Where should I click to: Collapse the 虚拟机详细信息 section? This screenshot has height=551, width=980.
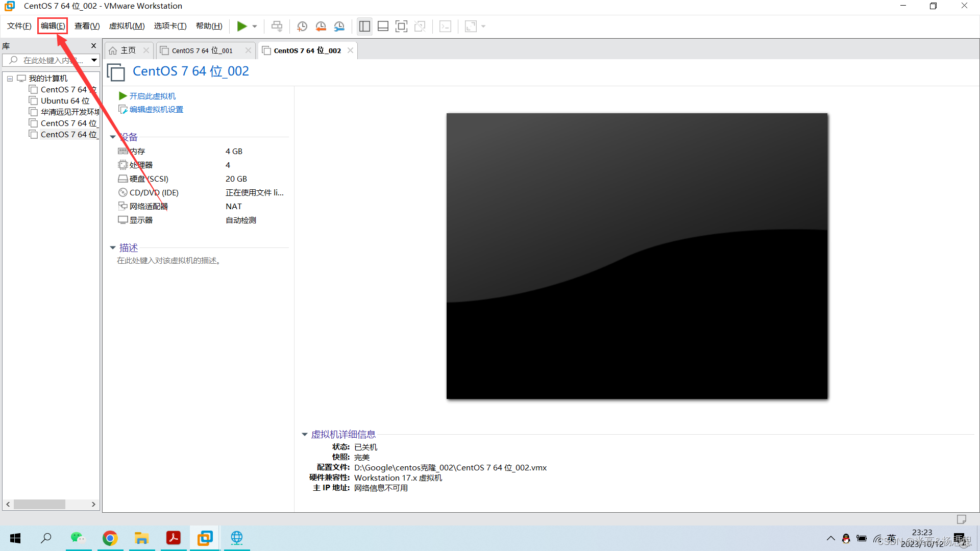[x=305, y=434]
